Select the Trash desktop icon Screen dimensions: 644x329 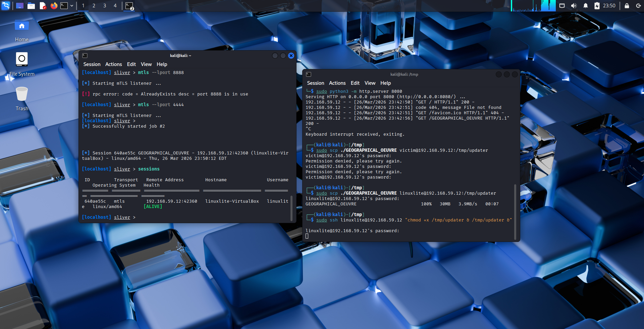click(x=22, y=99)
